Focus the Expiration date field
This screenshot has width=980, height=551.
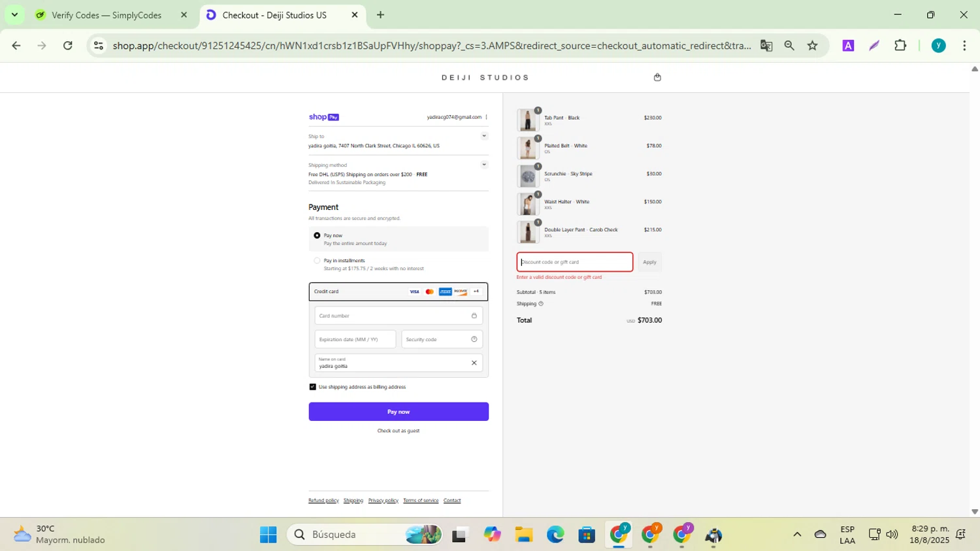click(x=355, y=339)
